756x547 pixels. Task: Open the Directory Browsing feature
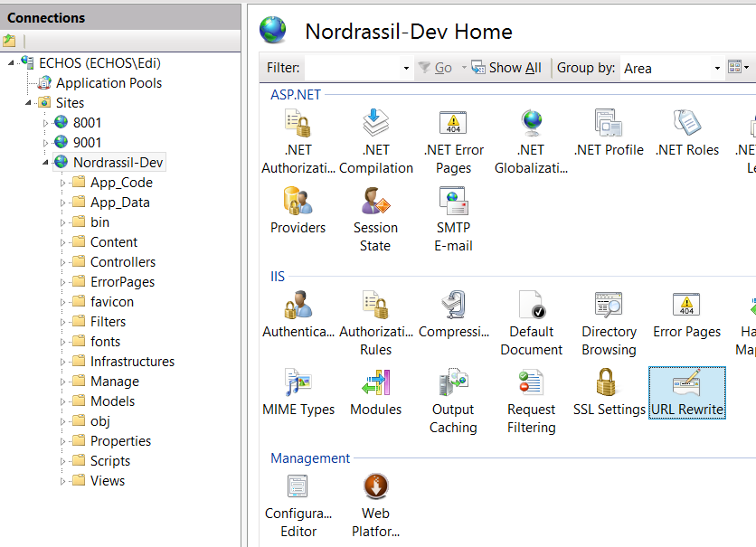click(x=609, y=324)
